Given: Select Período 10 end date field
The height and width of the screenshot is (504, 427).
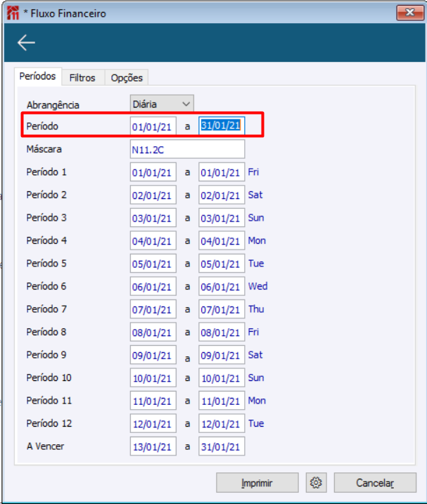Looking at the screenshot, I should tap(222, 377).
